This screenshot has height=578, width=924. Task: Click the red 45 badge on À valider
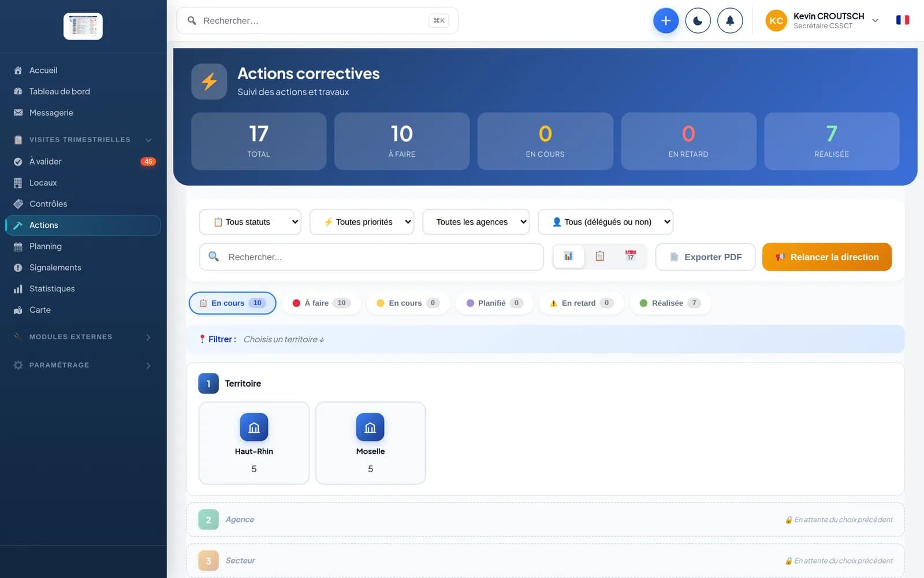(148, 161)
